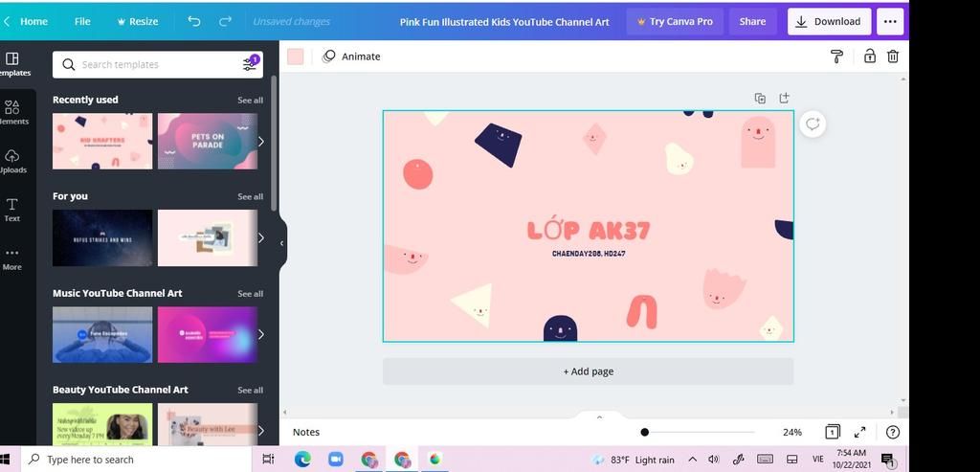Open the Text sidebar tab
This screenshot has width=980, height=472.
coord(11,210)
